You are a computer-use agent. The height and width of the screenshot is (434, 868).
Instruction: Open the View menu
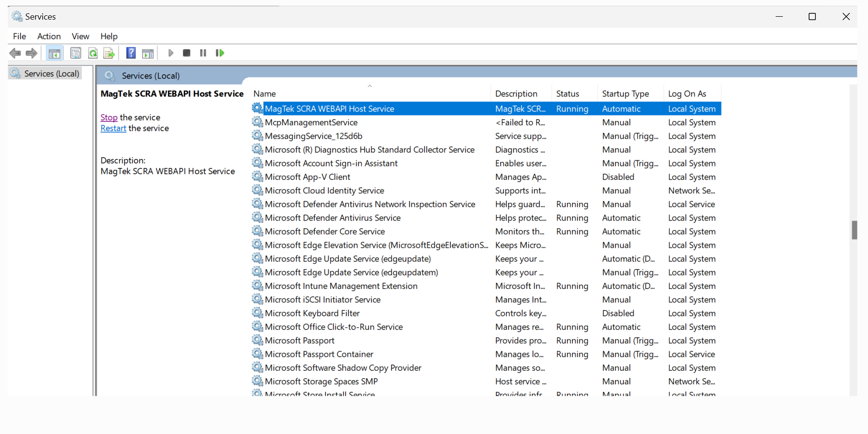point(80,36)
